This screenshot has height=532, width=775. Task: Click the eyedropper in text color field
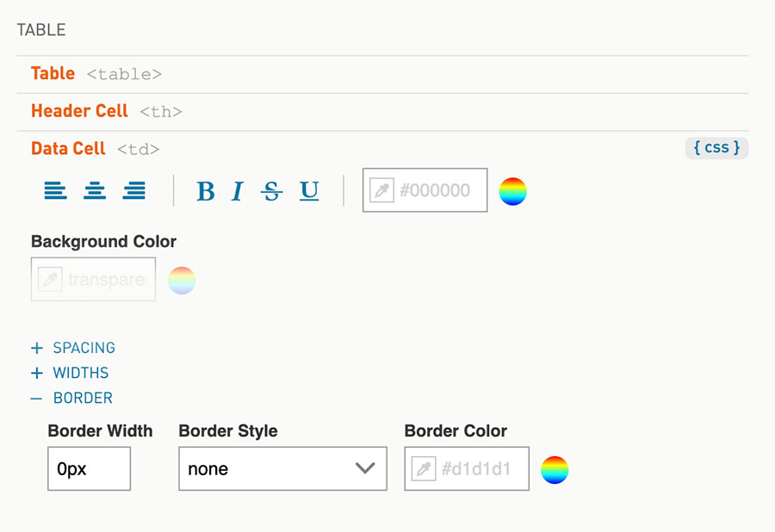click(381, 190)
